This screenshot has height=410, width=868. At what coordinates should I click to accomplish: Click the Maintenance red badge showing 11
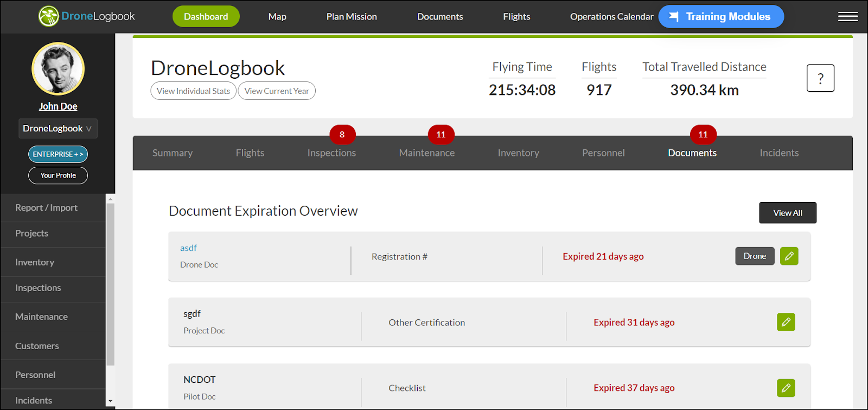441,135
